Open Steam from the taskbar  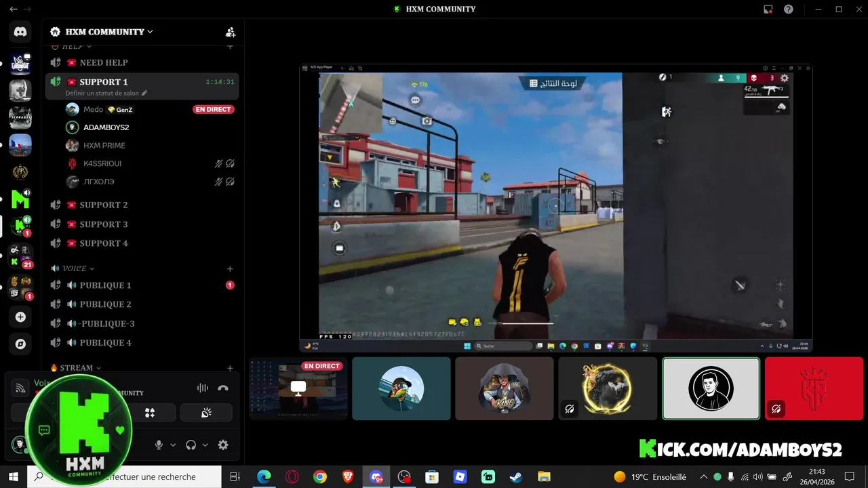pyautogui.click(x=516, y=477)
